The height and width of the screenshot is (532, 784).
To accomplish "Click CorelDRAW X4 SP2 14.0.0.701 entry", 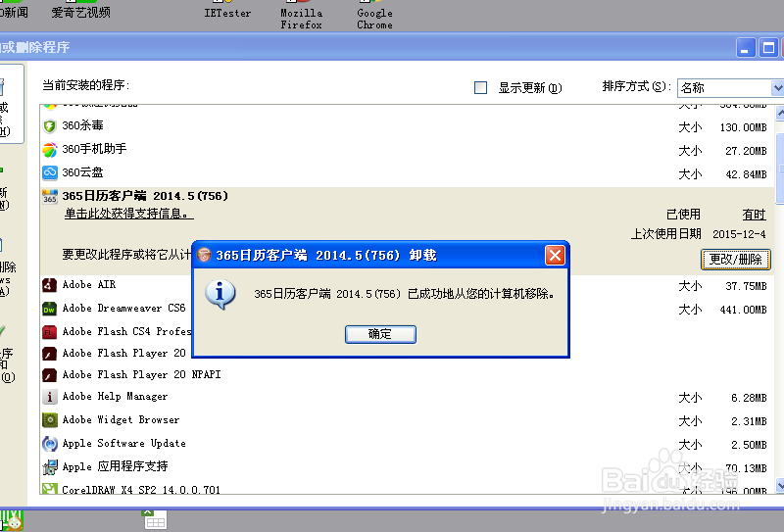I will 141,490.
